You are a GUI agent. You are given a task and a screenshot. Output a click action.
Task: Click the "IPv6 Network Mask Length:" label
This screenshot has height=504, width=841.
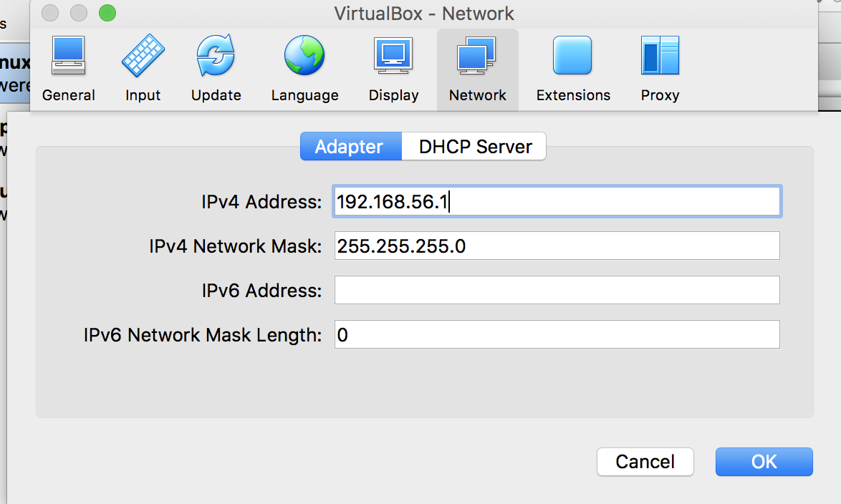[202, 335]
